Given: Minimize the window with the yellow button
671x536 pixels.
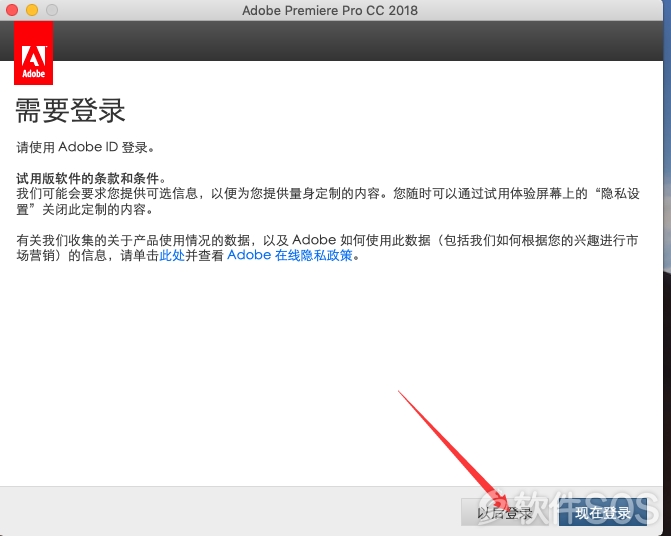Looking at the screenshot, I should click(x=32, y=10).
